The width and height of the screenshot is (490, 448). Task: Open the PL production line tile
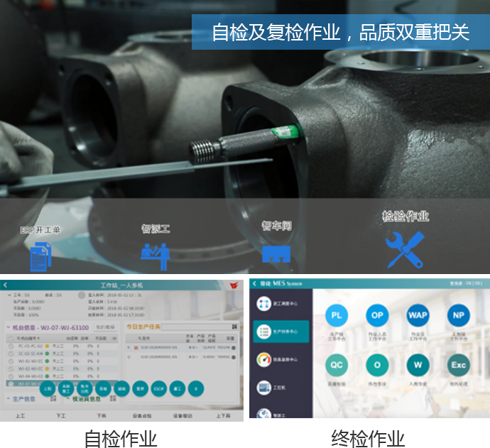337,315
